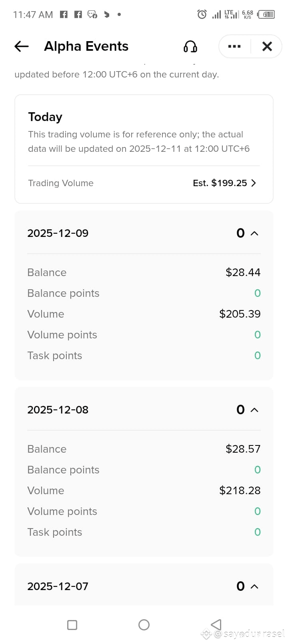Viewport: 288px width, 644px height.
Task: Open the three-dot more options menu
Action: coord(234,47)
